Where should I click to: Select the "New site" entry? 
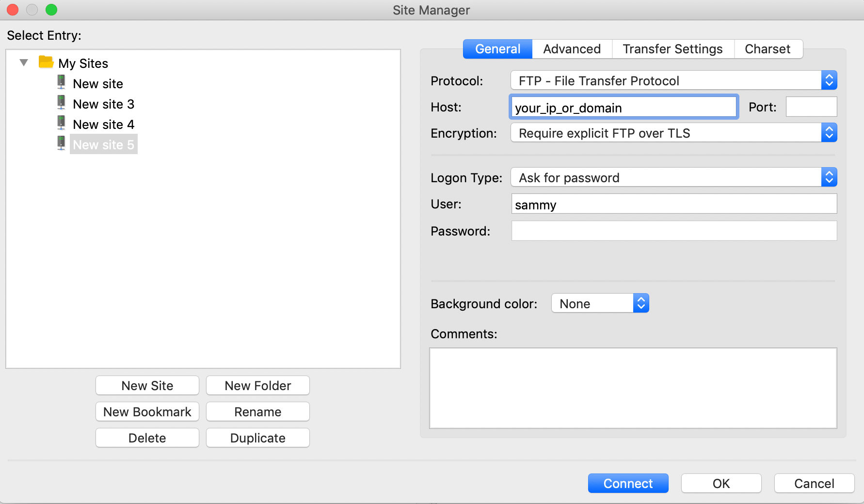98,84
